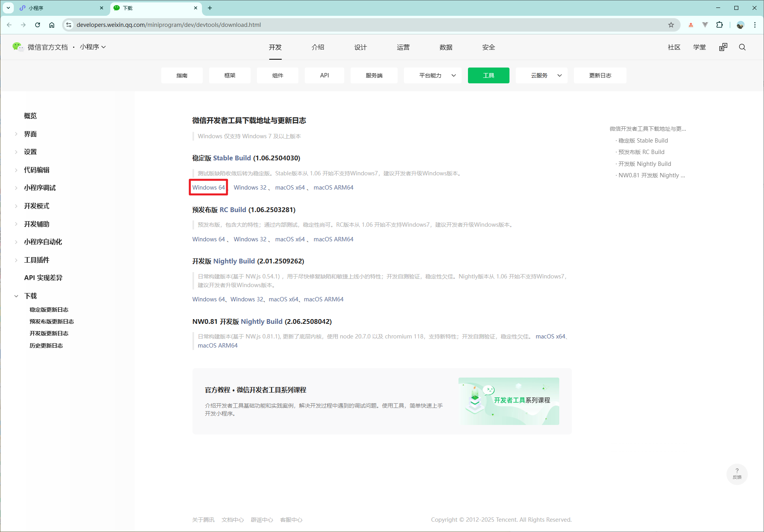Open a new browser tab
This screenshot has width=764, height=532.
click(210, 8)
